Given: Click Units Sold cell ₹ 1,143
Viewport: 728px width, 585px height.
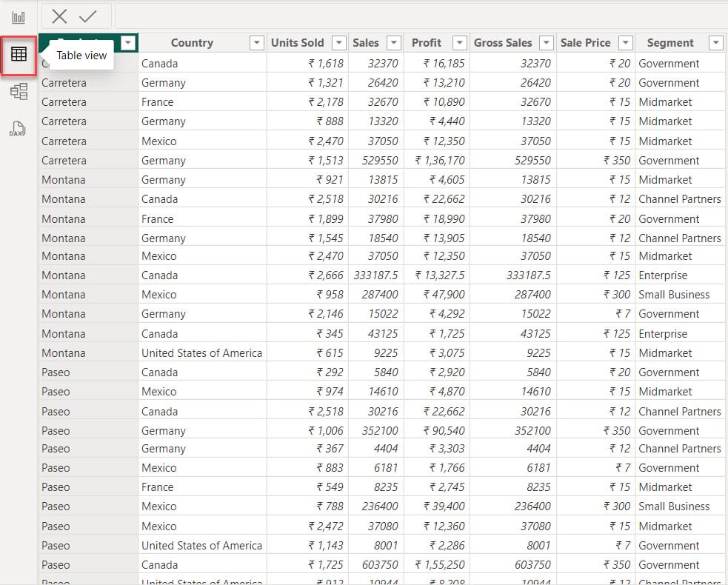Looking at the screenshot, I should (326, 546).
